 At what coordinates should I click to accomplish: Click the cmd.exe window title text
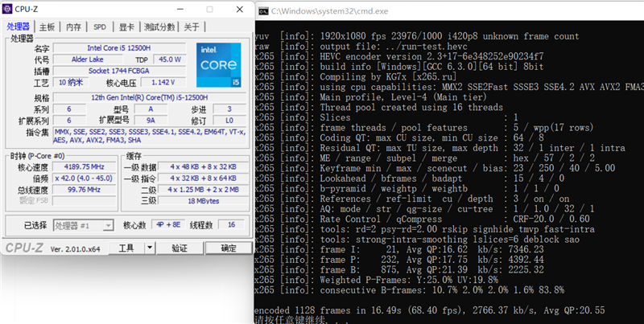(x=329, y=11)
